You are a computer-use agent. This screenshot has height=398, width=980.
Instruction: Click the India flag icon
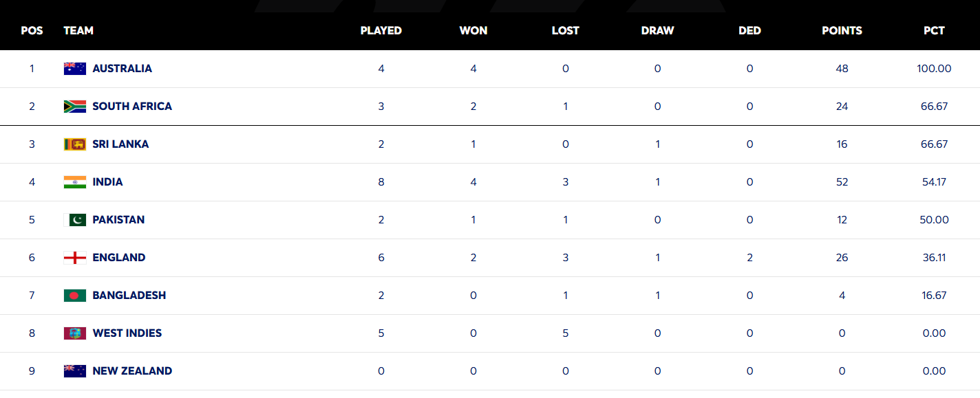[75, 182]
